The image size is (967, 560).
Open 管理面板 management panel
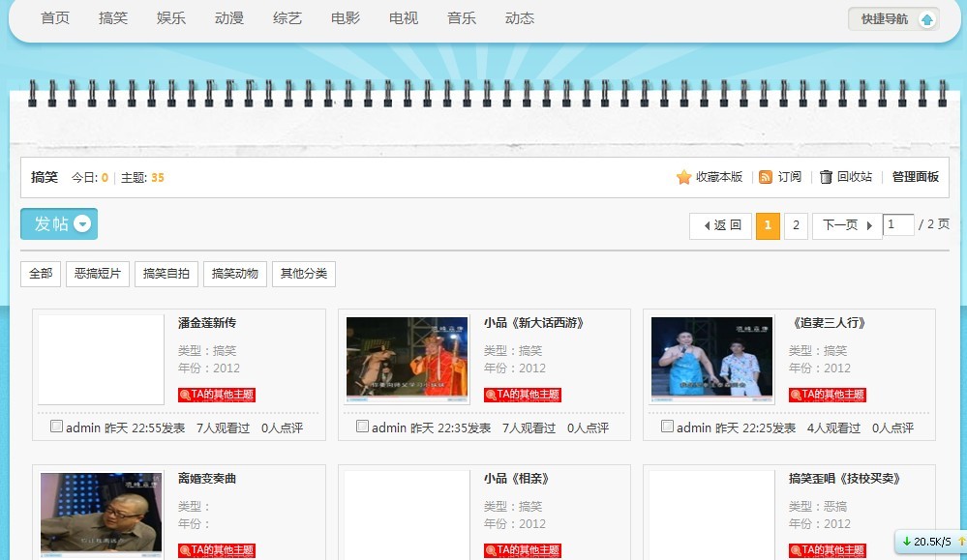915,177
